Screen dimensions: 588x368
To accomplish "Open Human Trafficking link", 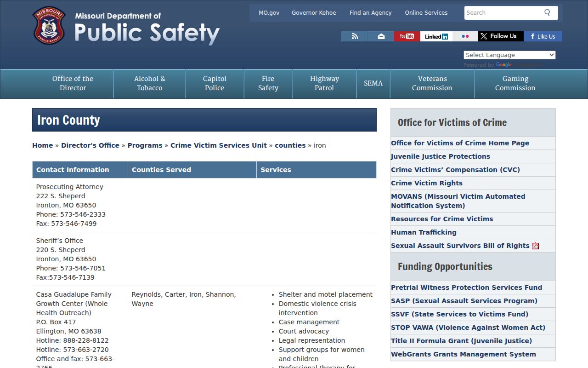I will (424, 232).
